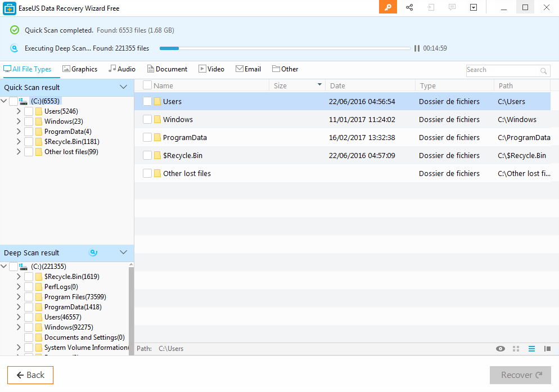The height and width of the screenshot is (392, 559).
Task: Check the Windows(23) tree checkbox
Action: [x=29, y=121]
